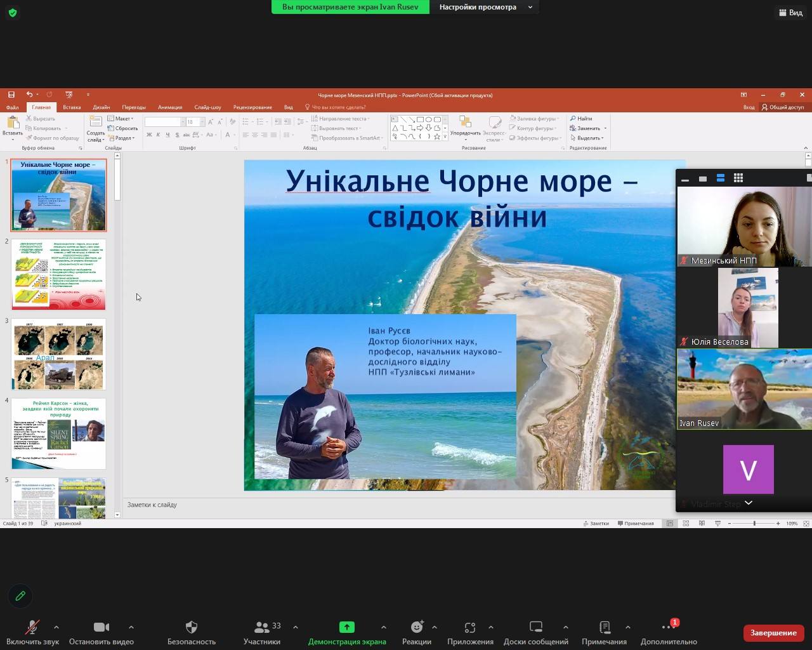Switch video panel to grid view

pos(738,178)
